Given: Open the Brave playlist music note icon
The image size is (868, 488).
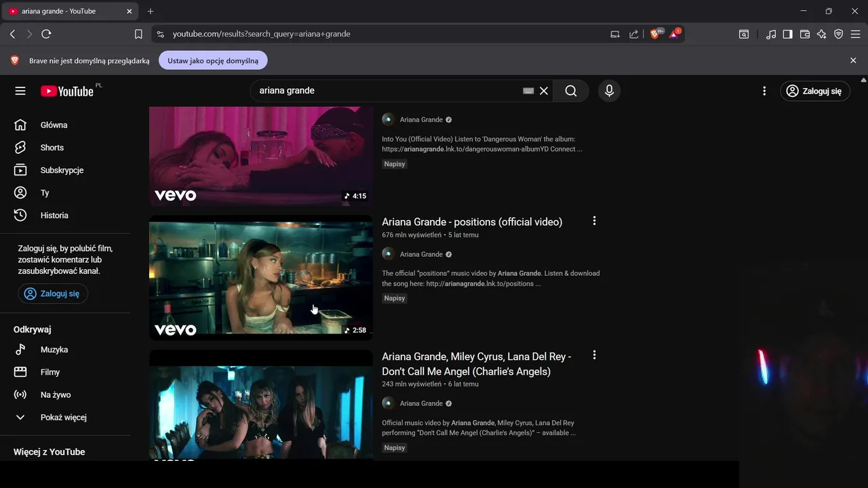Looking at the screenshot, I should [x=771, y=34].
